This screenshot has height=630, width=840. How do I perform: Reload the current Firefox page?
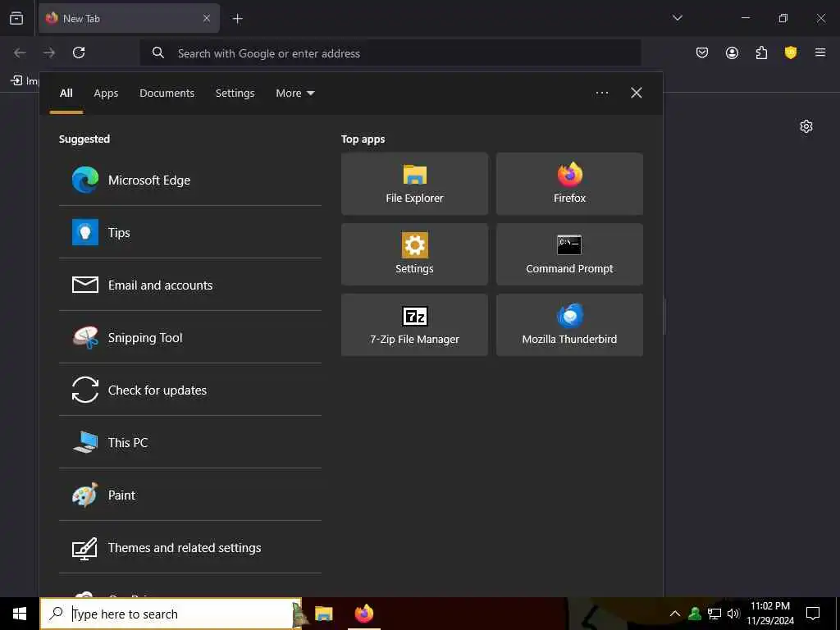tap(79, 52)
